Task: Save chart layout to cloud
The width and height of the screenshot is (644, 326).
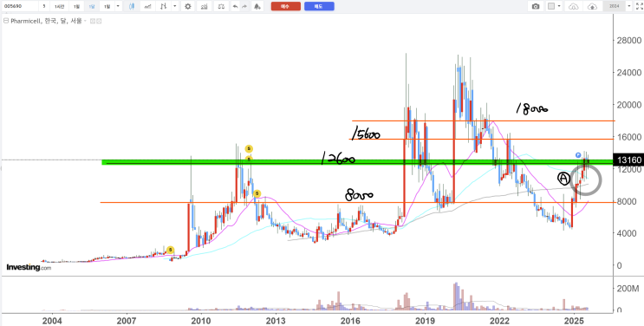Action: pos(592,6)
